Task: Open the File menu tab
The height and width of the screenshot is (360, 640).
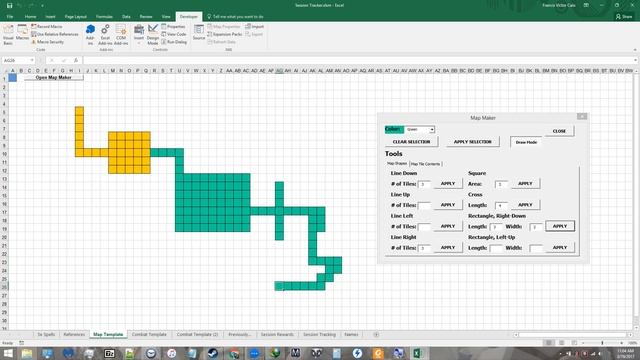Action: 10,17
